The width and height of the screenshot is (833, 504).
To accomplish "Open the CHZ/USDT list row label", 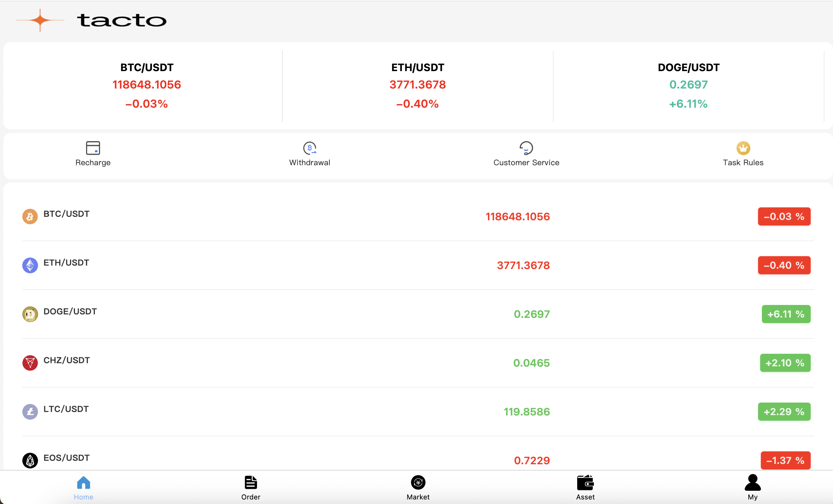I will (x=67, y=360).
